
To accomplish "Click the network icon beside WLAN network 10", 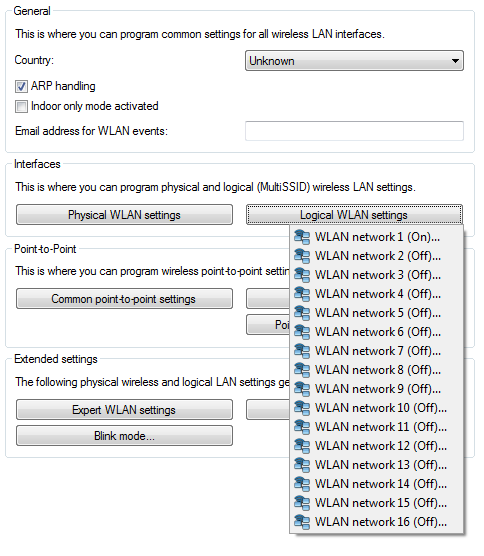I will [x=302, y=408].
